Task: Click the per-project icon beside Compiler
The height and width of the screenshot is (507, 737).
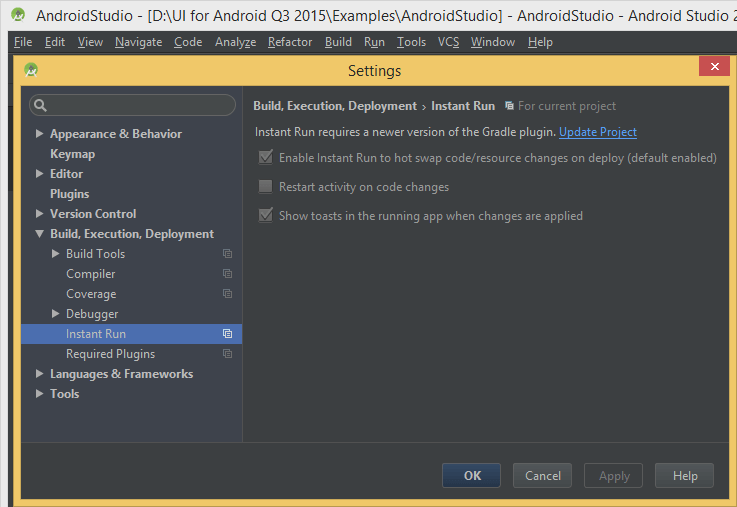Action: click(227, 273)
